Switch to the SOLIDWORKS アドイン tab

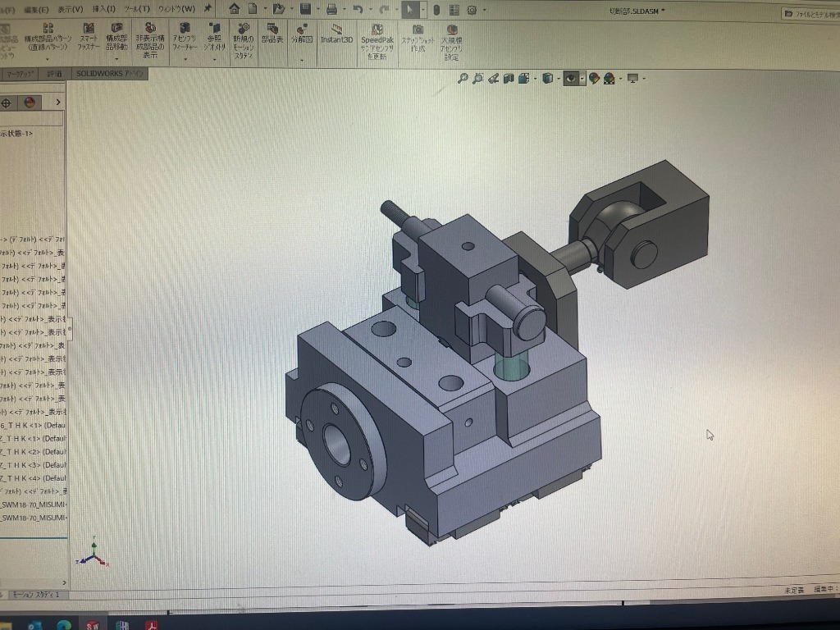click(109, 73)
